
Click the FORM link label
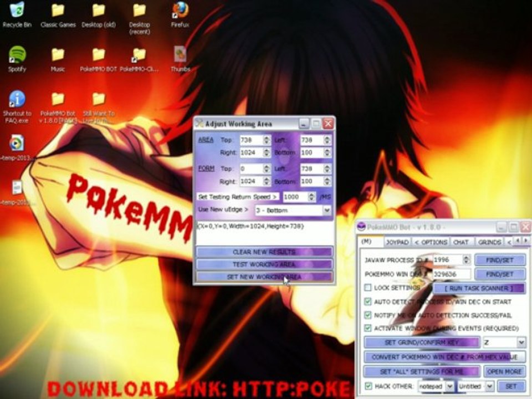pyautogui.click(x=206, y=168)
